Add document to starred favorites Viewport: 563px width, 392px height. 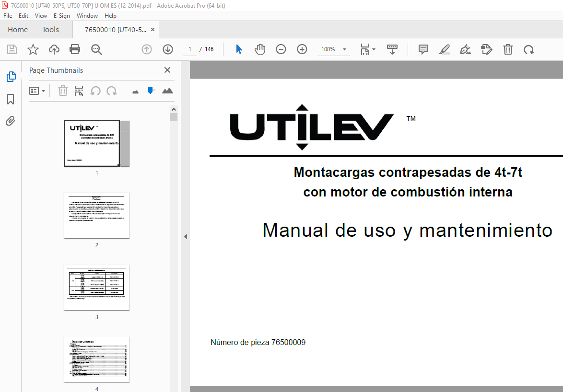point(33,49)
